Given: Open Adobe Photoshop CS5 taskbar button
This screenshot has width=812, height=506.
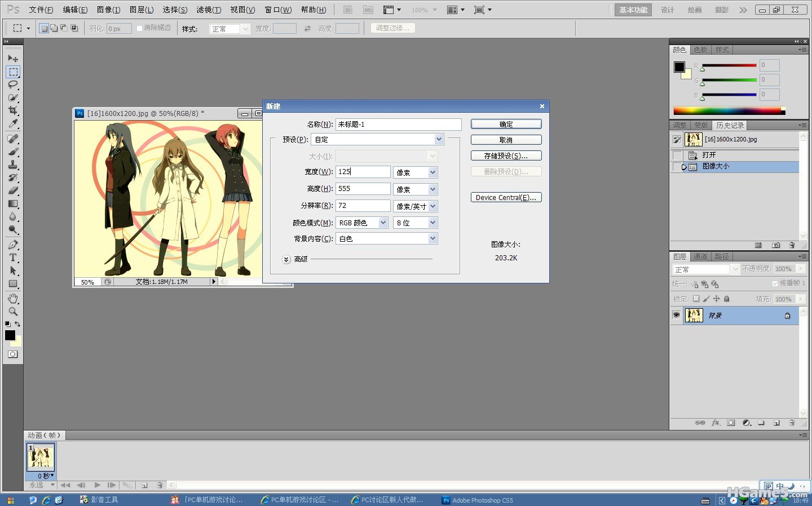Looking at the screenshot, I should [478, 500].
